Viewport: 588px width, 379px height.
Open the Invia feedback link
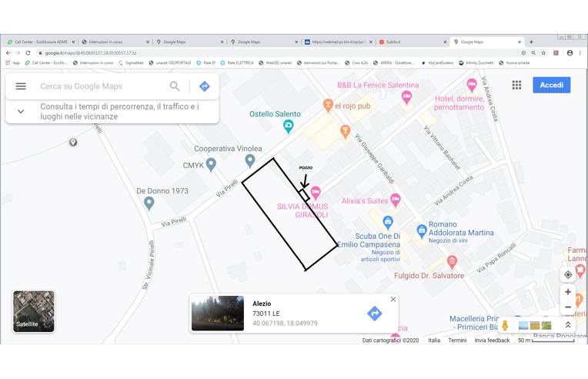point(492,340)
